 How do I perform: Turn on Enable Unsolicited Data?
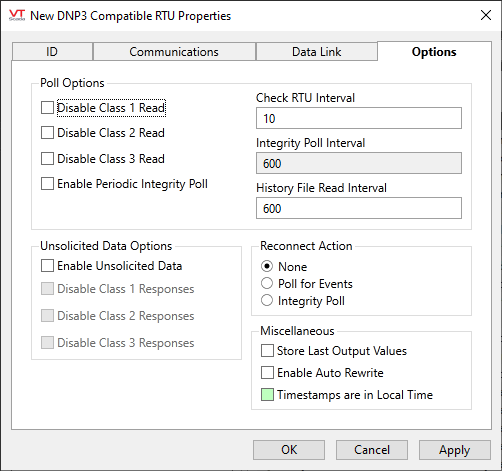[47, 266]
